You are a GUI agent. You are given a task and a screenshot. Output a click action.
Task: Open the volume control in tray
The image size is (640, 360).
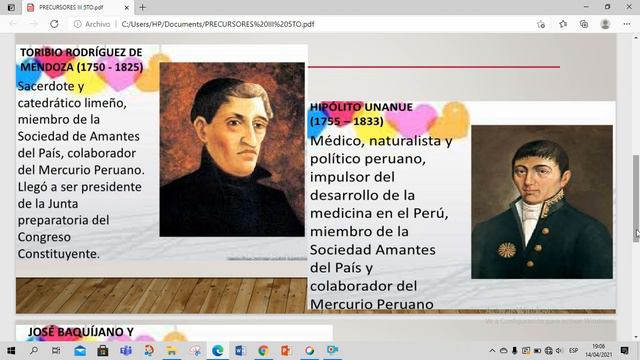[560, 351]
